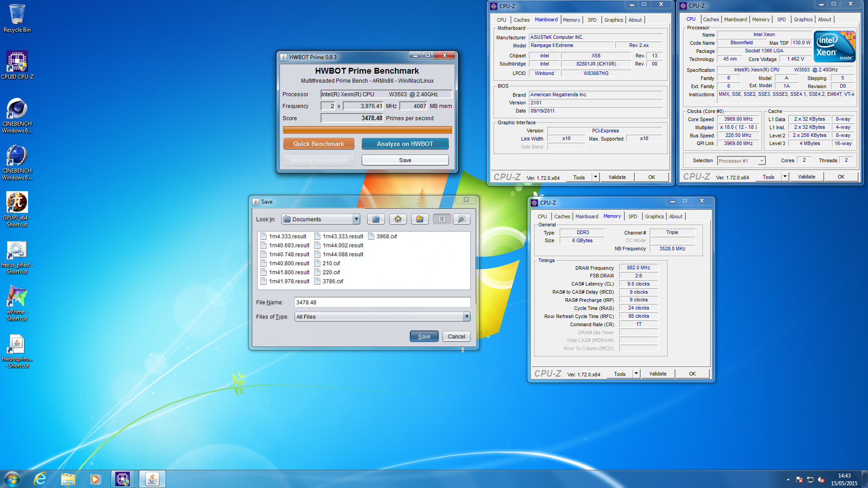Click the Create New Folder icon in Save dialog

(x=420, y=219)
